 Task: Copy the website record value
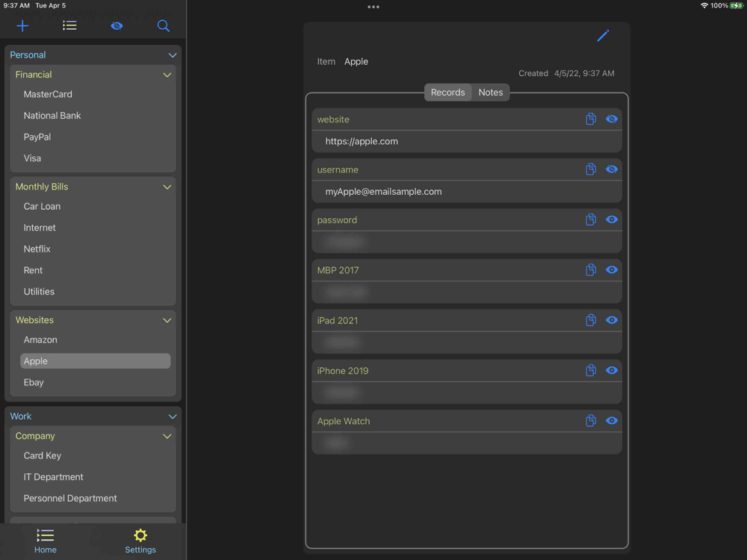591,119
